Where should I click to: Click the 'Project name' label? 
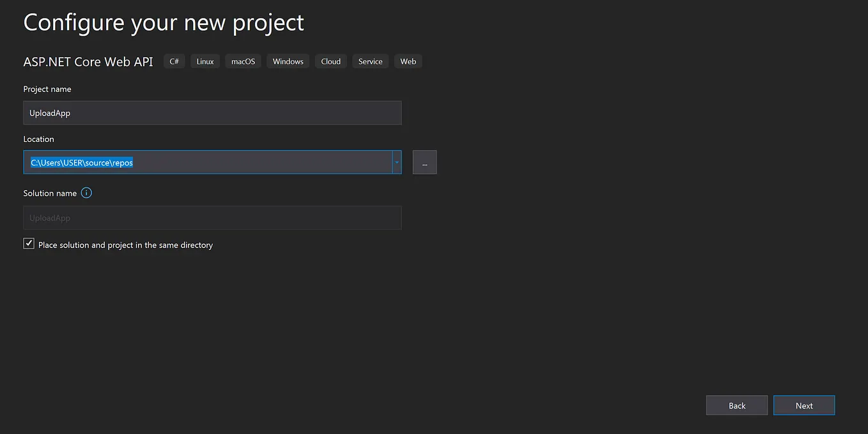pyautogui.click(x=47, y=89)
